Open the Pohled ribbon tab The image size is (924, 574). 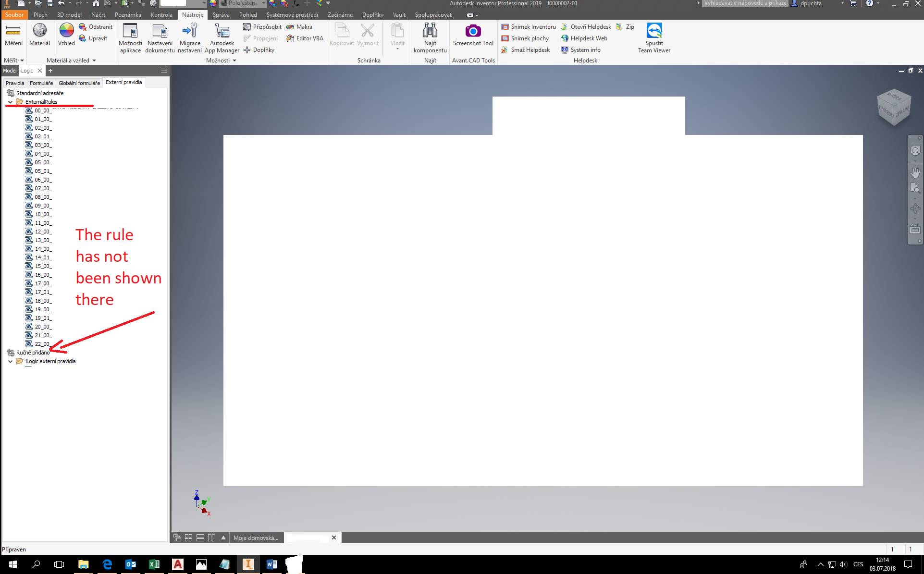[x=248, y=15]
